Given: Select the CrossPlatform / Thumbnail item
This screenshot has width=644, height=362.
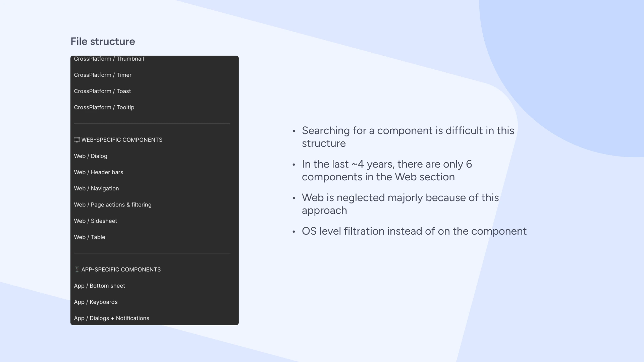Looking at the screenshot, I should click(109, 59).
